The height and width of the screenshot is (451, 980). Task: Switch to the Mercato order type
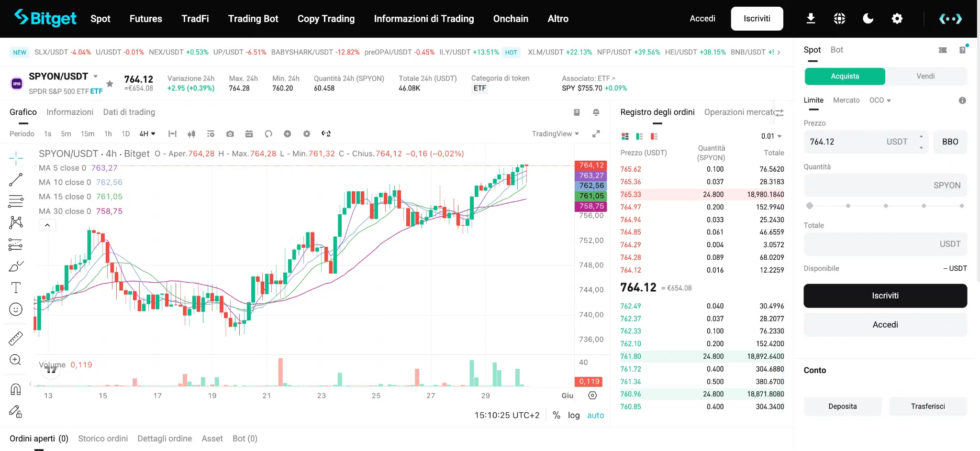click(x=846, y=100)
